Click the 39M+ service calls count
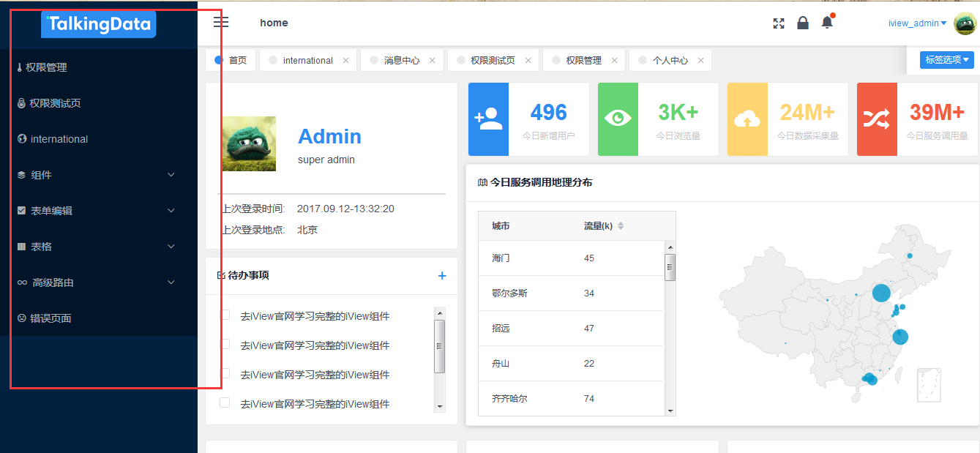The image size is (980, 453). pos(937,112)
